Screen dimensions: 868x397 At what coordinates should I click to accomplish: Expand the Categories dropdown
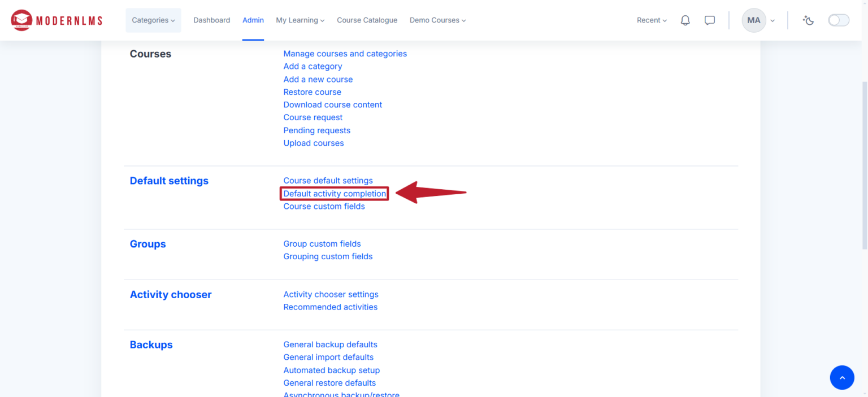153,20
